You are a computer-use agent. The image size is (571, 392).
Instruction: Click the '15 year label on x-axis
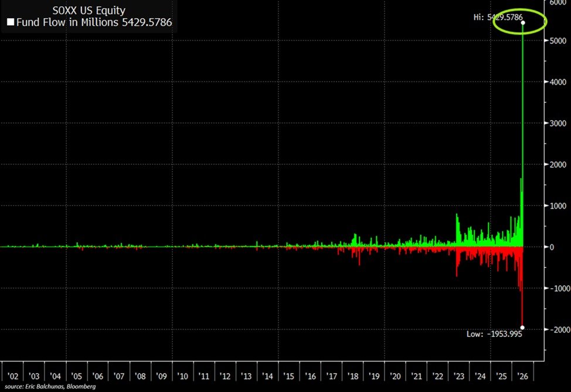coord(289,376)
